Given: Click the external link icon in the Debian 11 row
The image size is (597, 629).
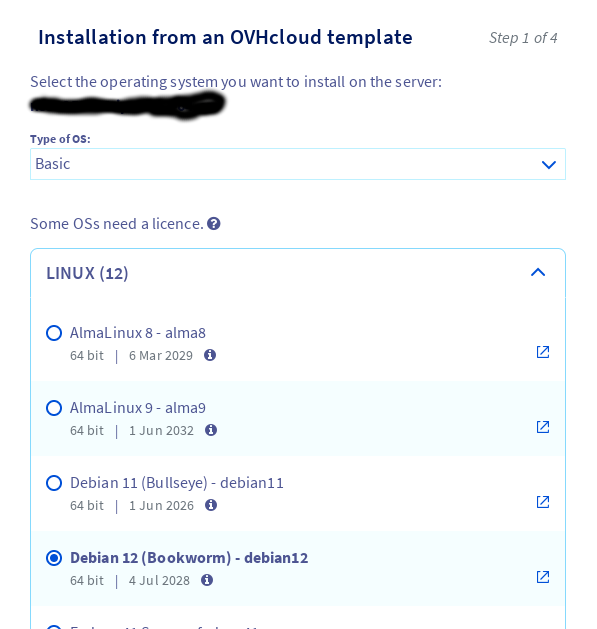Looking at the screenshot, I should 543,502.
